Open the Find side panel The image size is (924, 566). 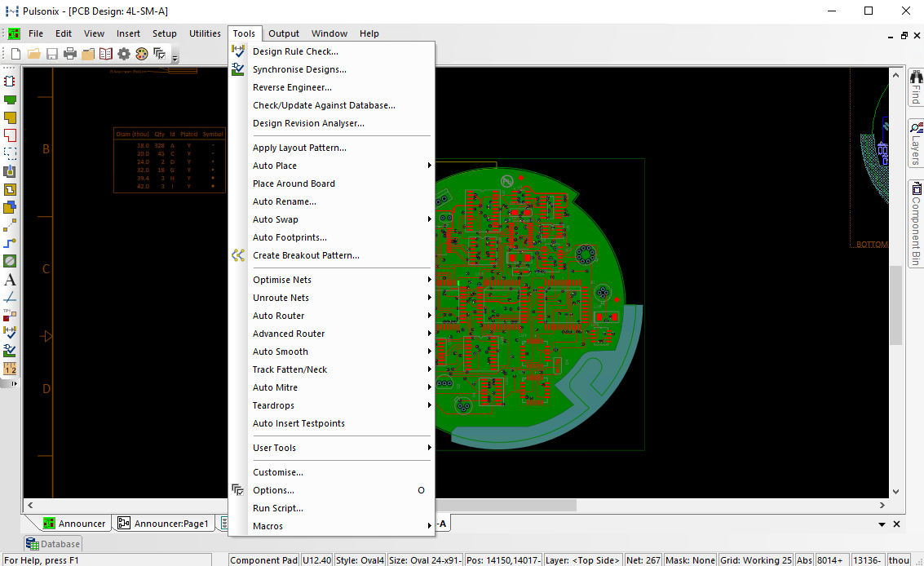[x=916, y=86]
